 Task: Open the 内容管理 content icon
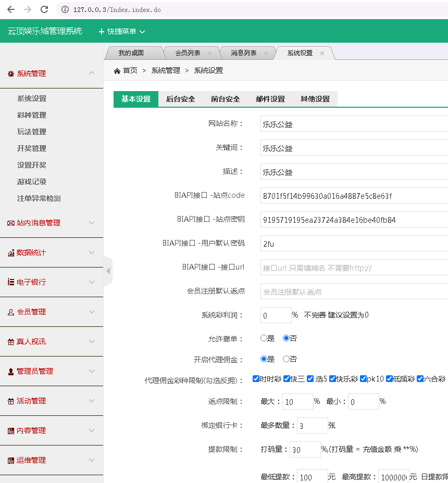[11, 430]
